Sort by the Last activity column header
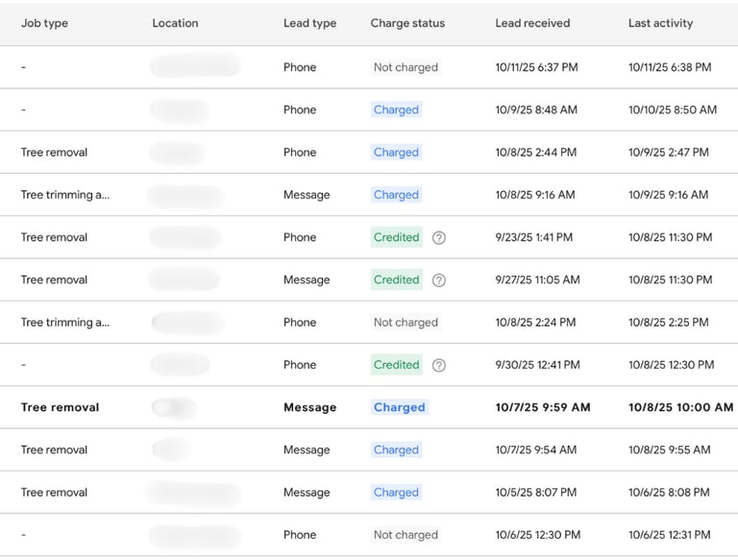Screen dimensions: 738x560 pyautogui.click(x=660, y=23)
